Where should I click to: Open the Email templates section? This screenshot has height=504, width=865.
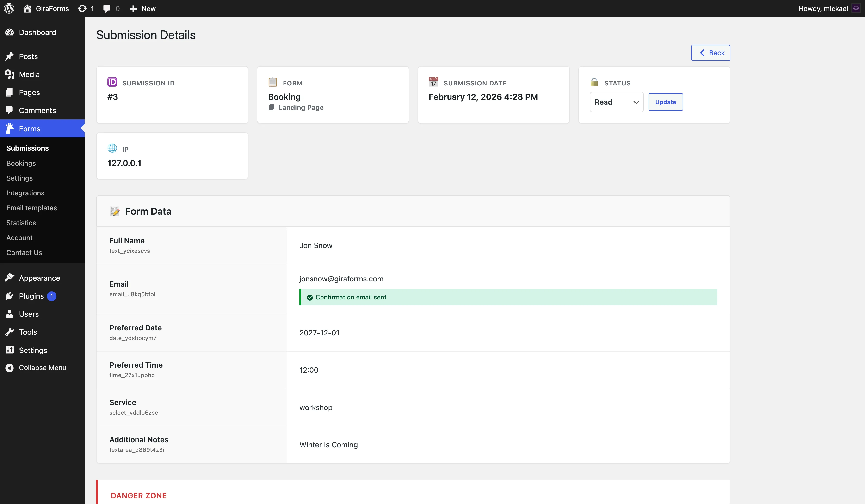tap(31, 207)
